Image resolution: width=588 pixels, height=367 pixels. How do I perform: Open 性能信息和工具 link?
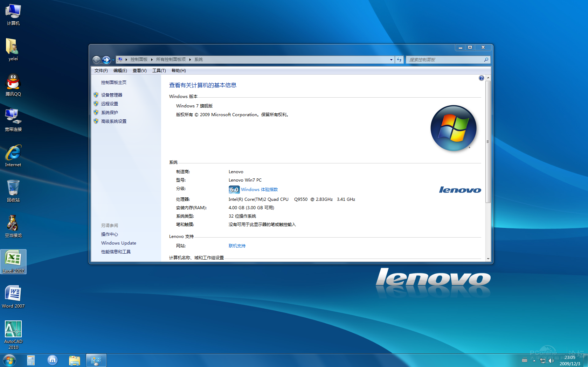(x=116, y=252)
